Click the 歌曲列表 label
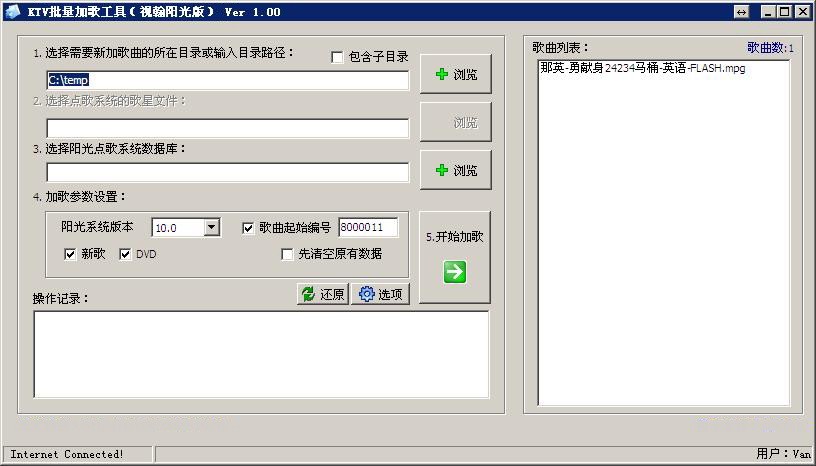 [560, 48]
